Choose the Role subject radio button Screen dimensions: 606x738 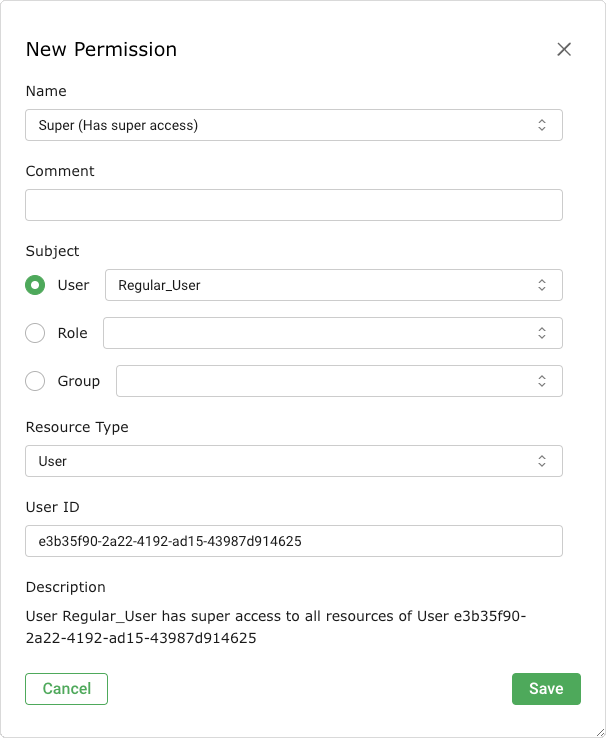tap(35, 333)
